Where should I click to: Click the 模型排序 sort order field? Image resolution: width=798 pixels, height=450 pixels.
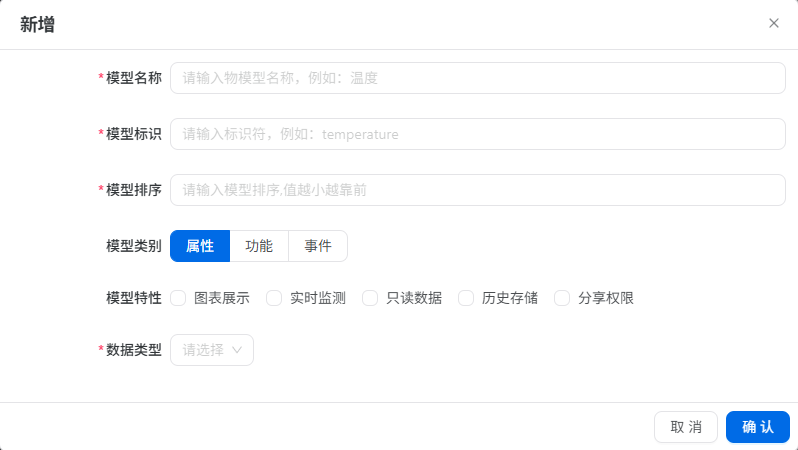(x=477, y=190)
